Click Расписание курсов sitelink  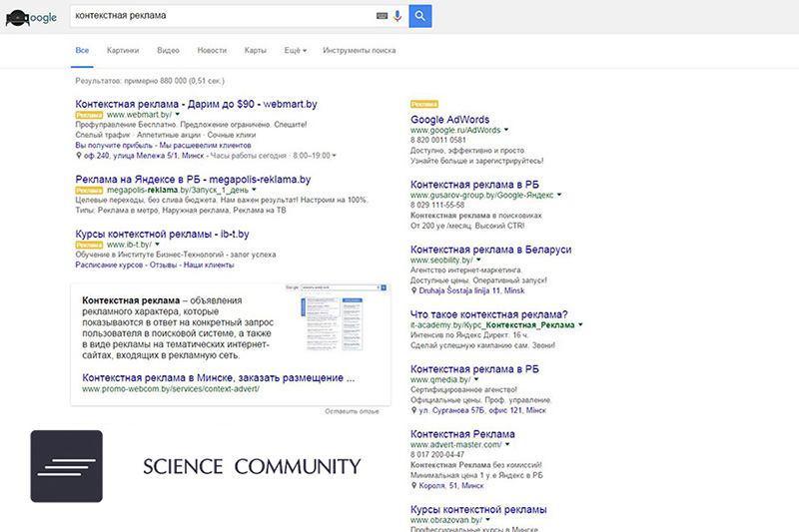coord(109,265)
